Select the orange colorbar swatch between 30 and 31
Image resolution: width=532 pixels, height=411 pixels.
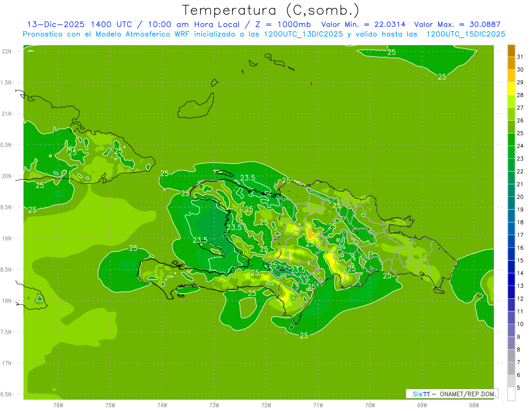(x=511, y=63)
